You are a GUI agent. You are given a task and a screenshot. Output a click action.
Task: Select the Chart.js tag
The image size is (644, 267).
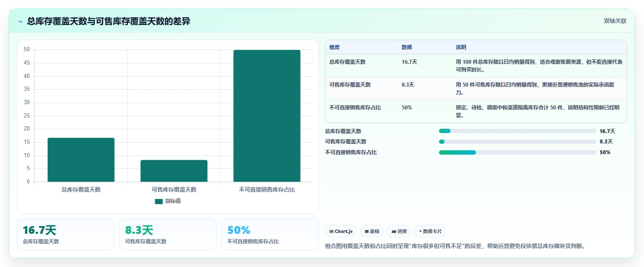pos(341,231)
